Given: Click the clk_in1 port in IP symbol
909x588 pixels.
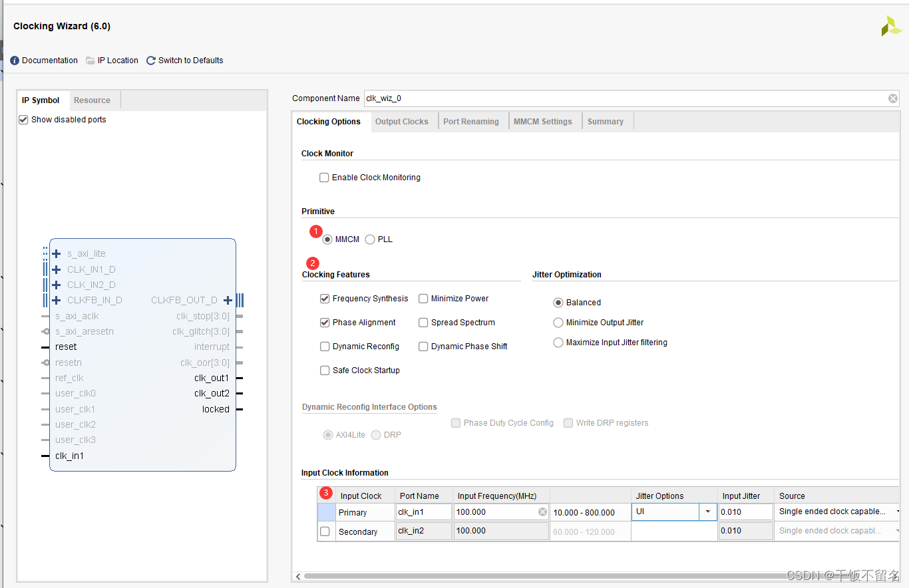Looking at the screenshot, I should (69, 456).
